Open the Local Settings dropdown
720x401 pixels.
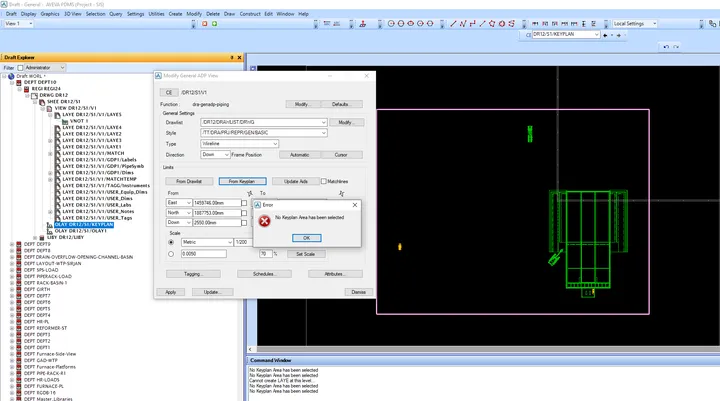pyautogui.click(x=635, y=23)
